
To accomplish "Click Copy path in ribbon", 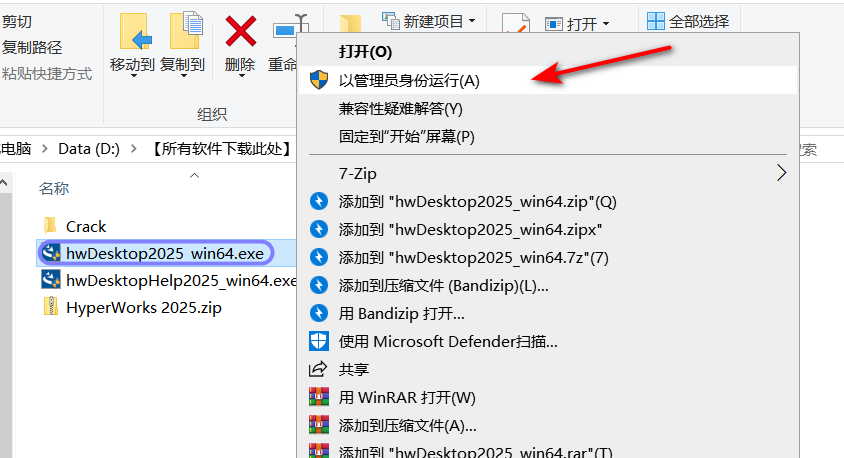I will [x=32, y=47].
